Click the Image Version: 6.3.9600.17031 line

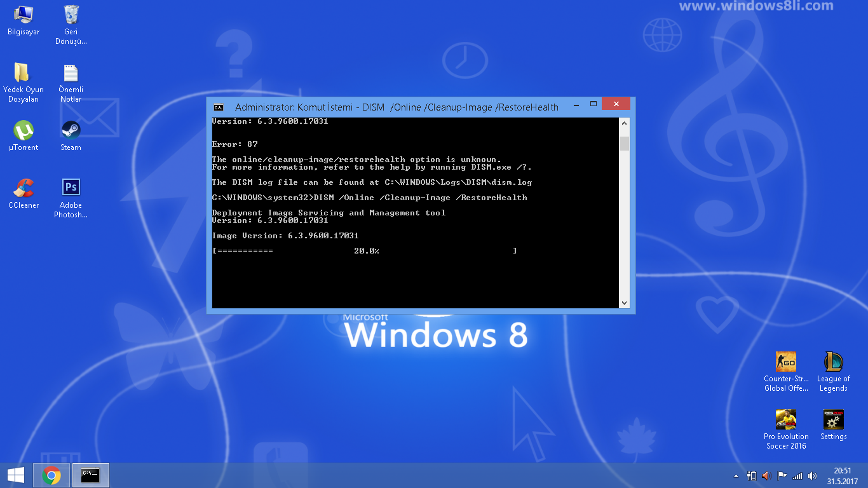(285, 236)
